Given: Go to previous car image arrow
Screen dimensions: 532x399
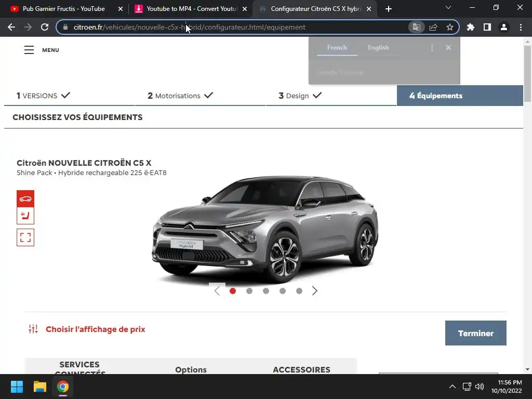Looking at the screenshot, I should pos(217,291).
